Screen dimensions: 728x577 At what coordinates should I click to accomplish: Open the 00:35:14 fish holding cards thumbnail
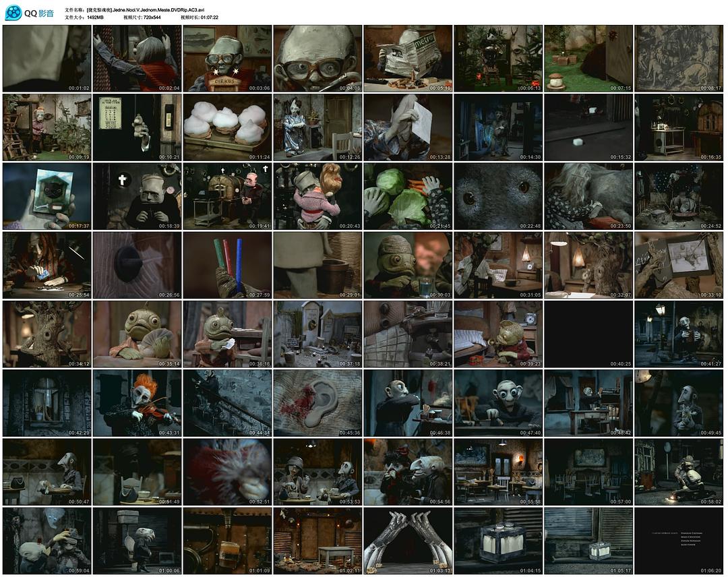click(x=137, y=334)
